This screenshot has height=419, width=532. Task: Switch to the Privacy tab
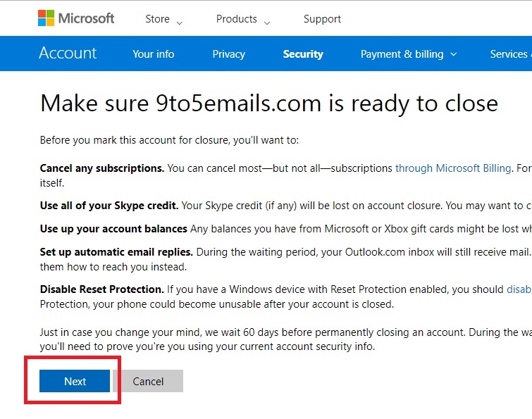click(228, 54)
